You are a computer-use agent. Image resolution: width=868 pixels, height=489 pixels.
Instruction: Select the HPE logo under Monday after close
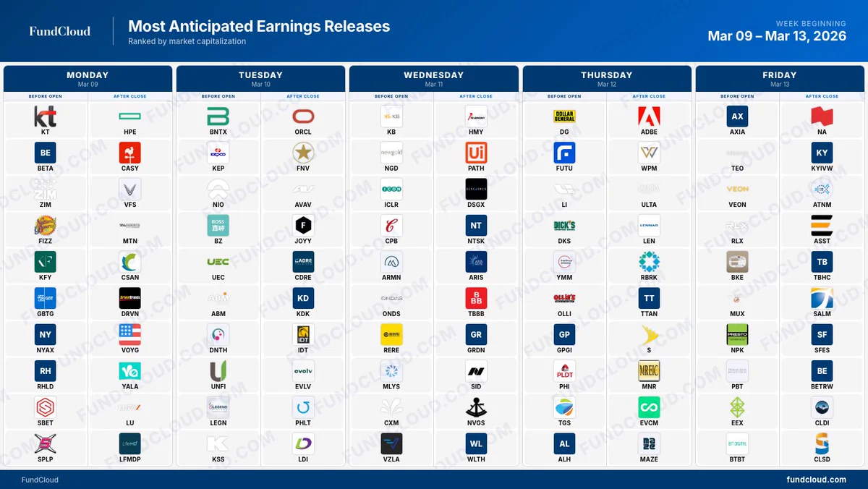tap(130, 116)
